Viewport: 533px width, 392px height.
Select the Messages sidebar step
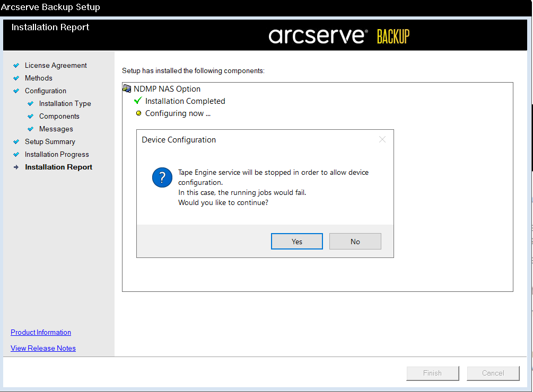[x=56, y=129]
